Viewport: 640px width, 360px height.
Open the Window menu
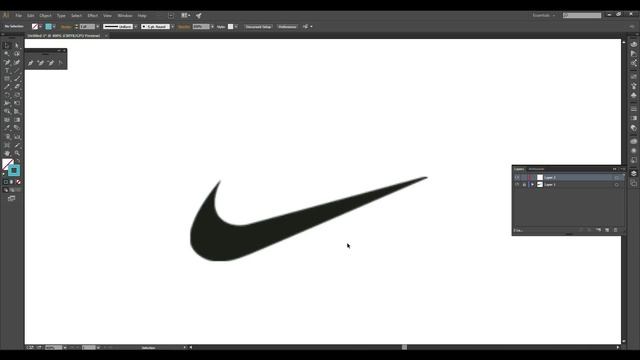pos(125,16)
